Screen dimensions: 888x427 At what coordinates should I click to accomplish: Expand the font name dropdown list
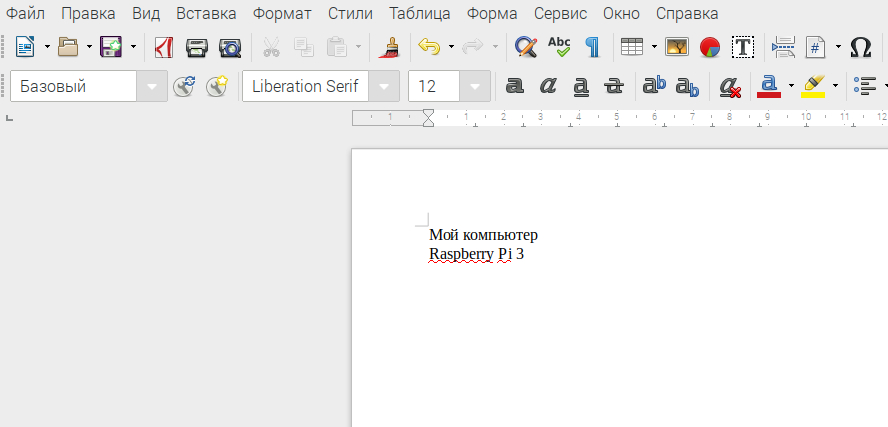point(384,86)
